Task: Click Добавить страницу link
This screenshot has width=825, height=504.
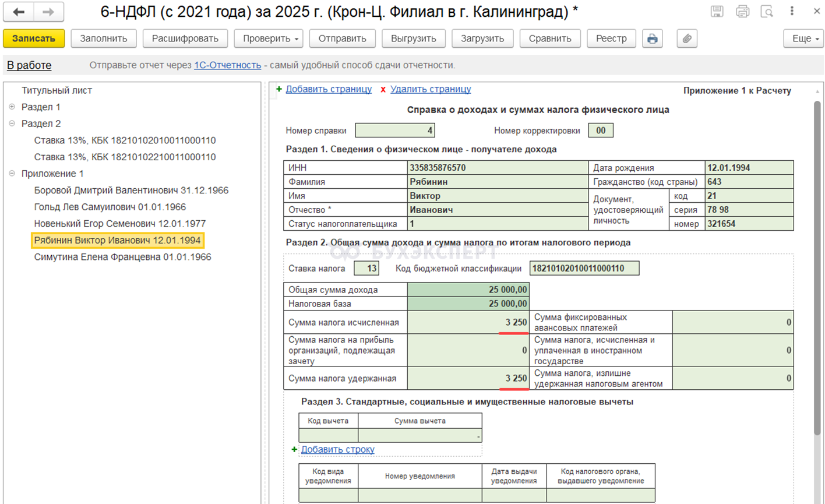Action: (329, 89)
